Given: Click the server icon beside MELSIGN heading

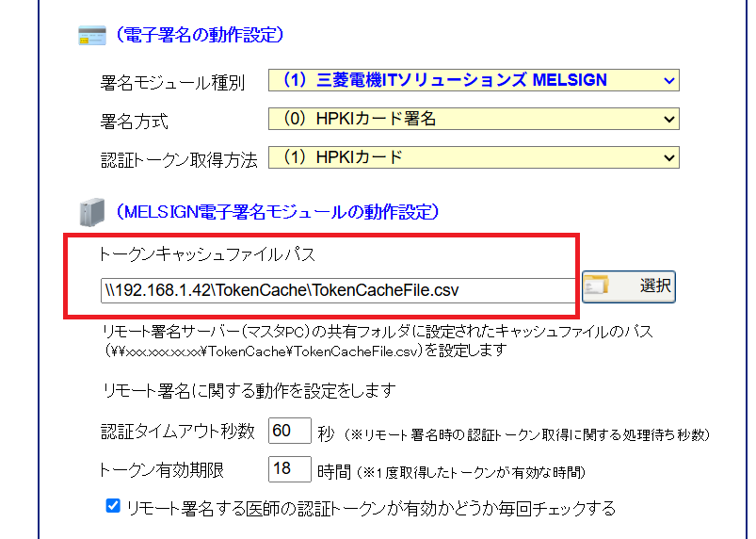Looking at the screenshot, I should [x=92, y=212].
